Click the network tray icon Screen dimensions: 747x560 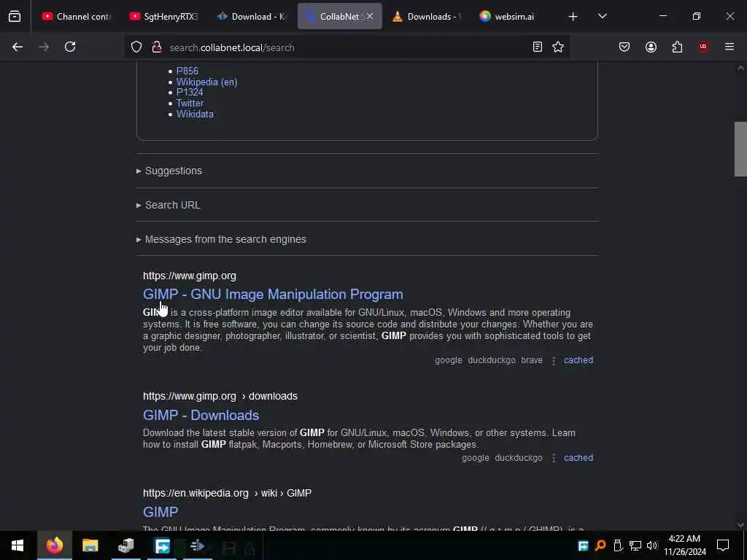pos(635,545)
